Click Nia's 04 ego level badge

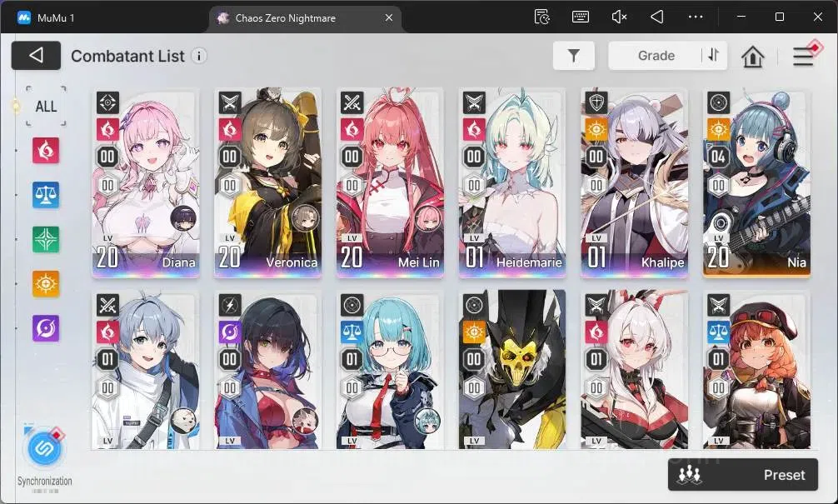718,157
